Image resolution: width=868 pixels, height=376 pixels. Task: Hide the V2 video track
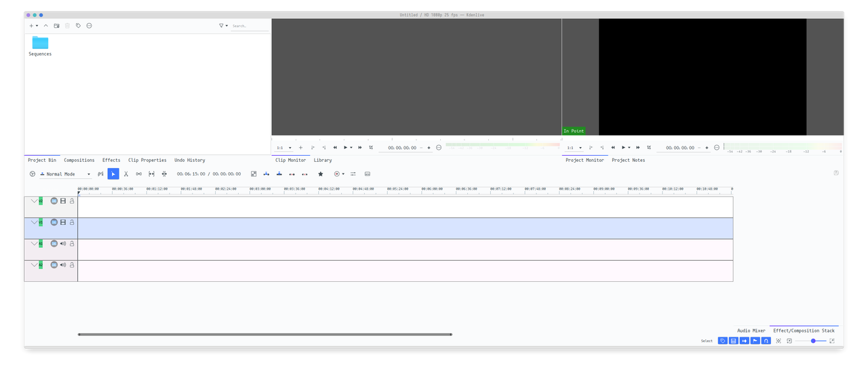[x=63, y=201]
